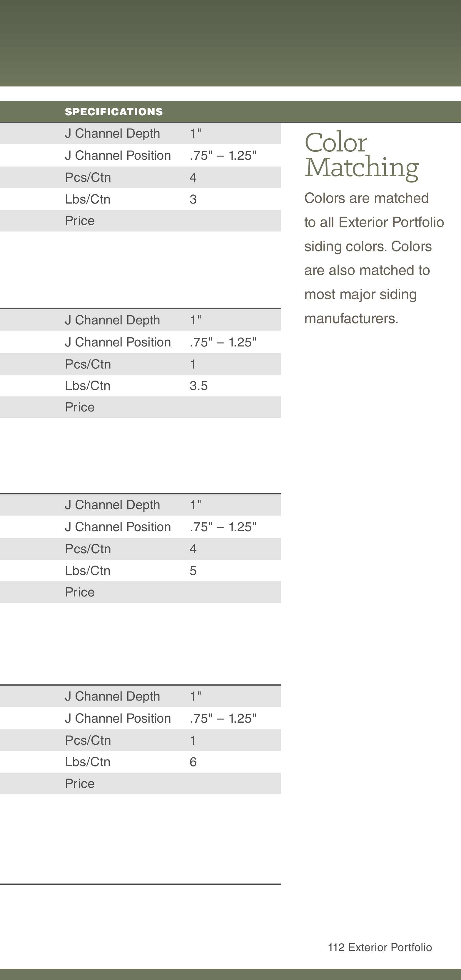Click the .75" – 1.25" value in third table

223,527
